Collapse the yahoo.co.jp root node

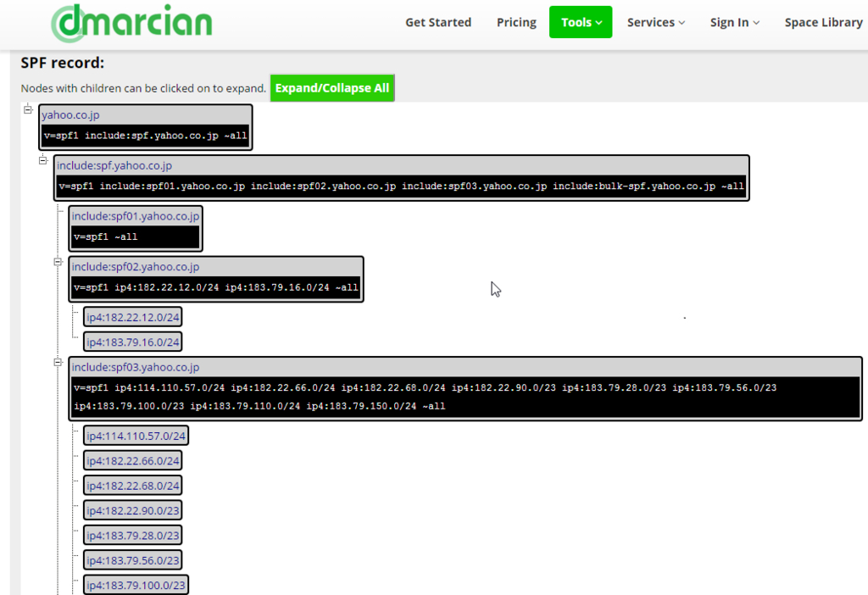28,109
